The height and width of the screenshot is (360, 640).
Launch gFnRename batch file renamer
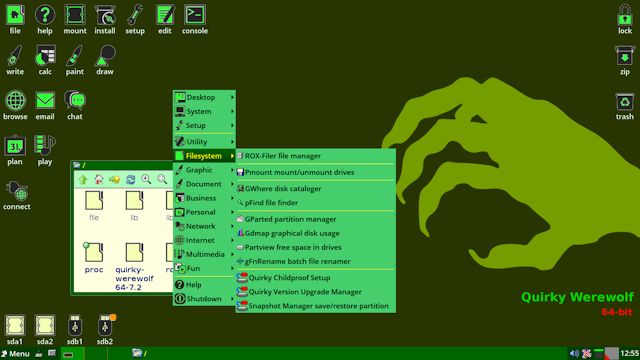(x=315, y=261)
